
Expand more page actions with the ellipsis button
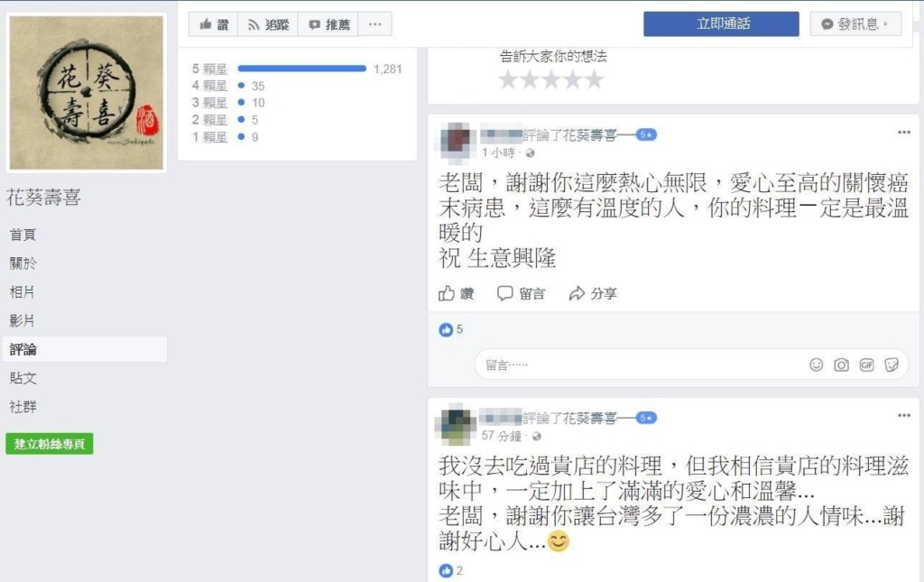click(x=374, y=24)
